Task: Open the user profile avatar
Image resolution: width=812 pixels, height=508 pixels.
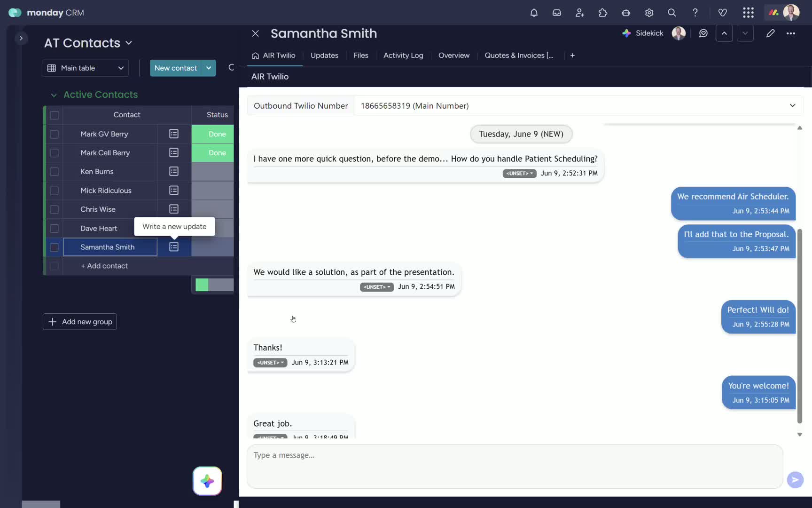Action: (791, 13)
